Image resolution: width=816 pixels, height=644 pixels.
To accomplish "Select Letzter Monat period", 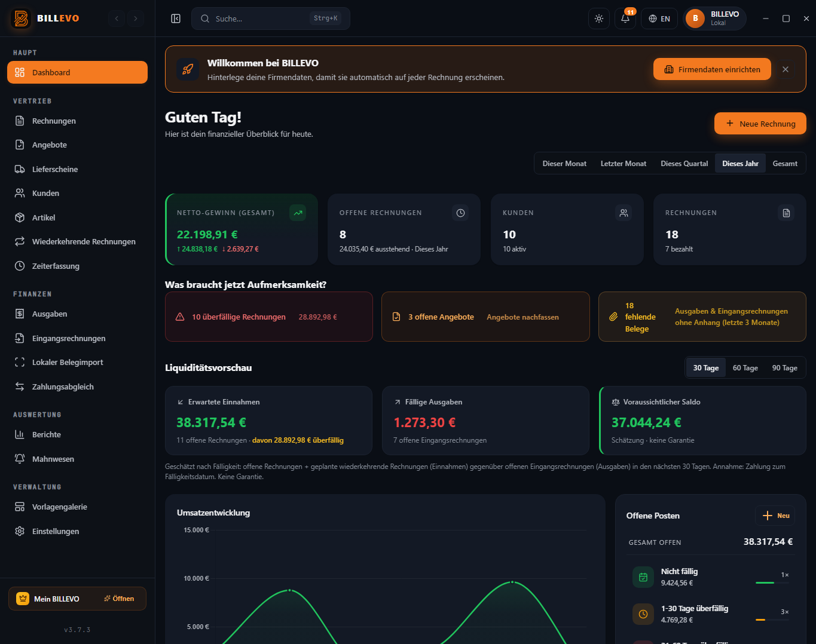I will pyautogui.click(x=624, y=163).
